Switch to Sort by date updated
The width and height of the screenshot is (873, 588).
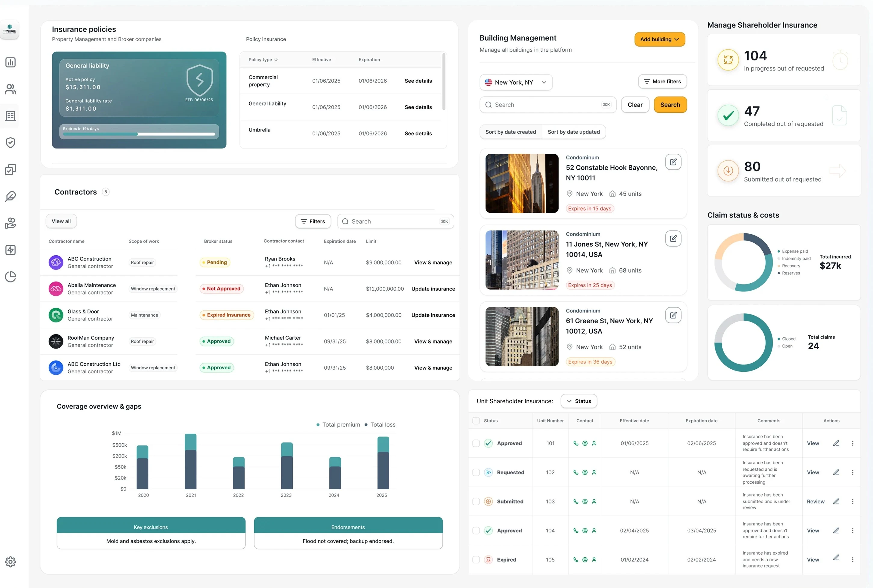pyautogui.click(x=573, y=132)
